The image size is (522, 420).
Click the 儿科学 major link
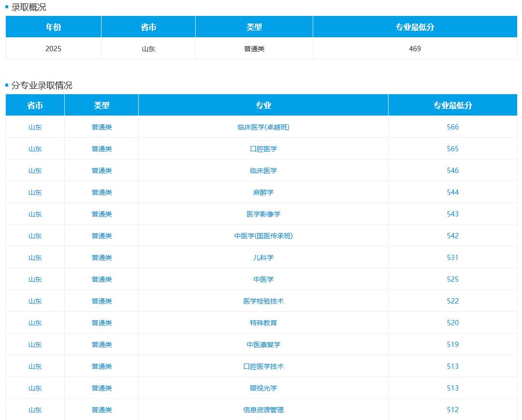[x=263, y=258]
